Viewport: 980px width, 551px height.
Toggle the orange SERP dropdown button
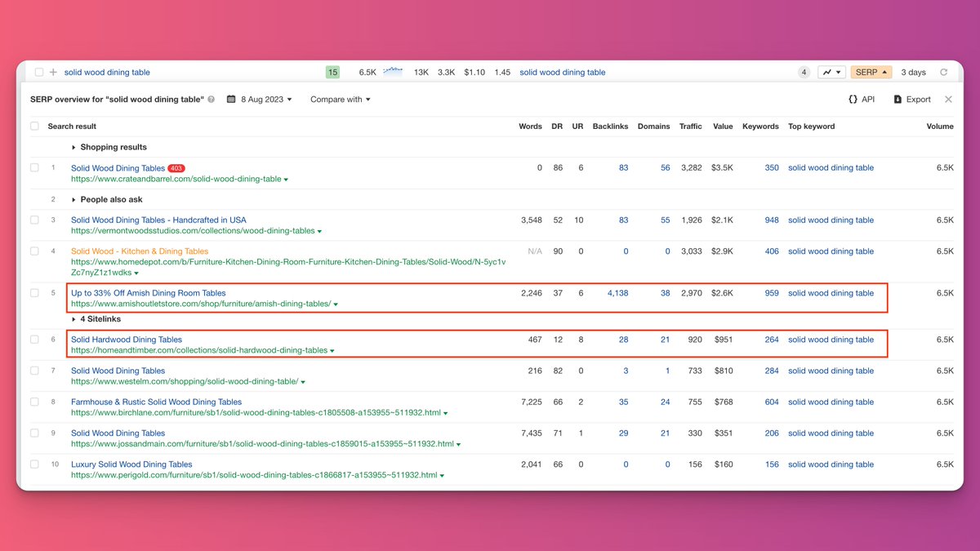click(x=871, y=72)
